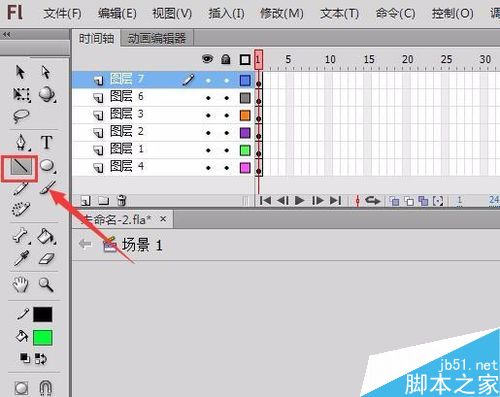Open the 插入(I) menu
Viewport: 500px width, 397px height.
click(x=226, y=13)
